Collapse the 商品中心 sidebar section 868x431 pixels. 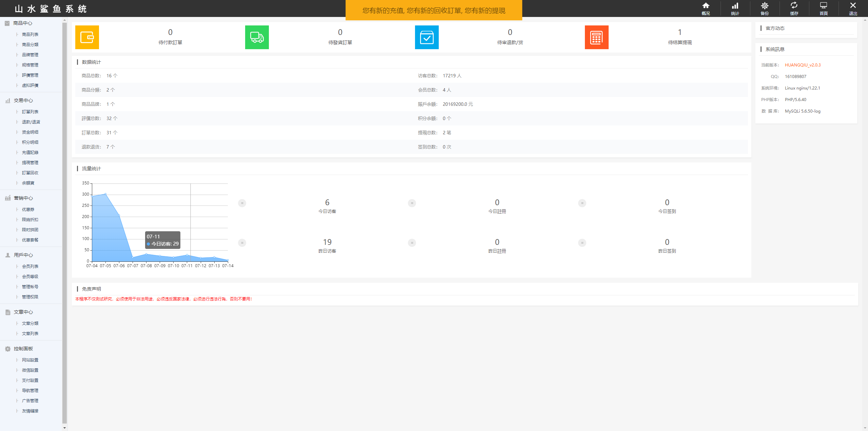click(x=22, y=23)
